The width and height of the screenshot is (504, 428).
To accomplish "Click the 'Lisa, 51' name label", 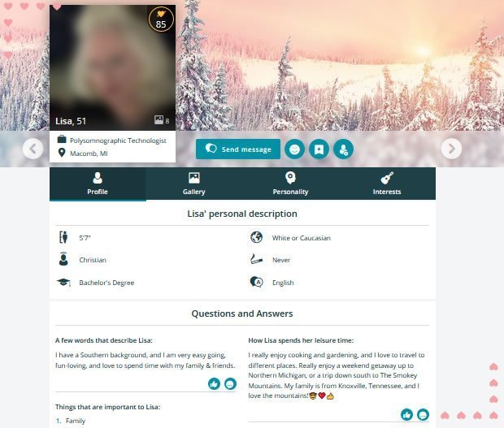I will 71,121.
